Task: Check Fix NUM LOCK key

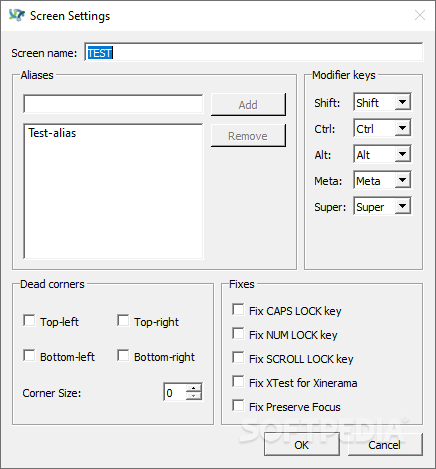Action: (238, 333)
